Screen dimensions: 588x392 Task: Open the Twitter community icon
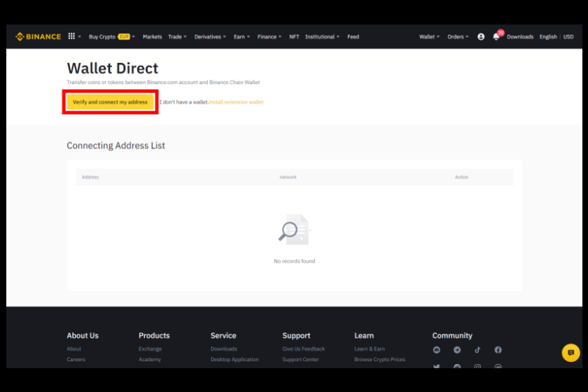pyautogui.click(x=437, y=365)
